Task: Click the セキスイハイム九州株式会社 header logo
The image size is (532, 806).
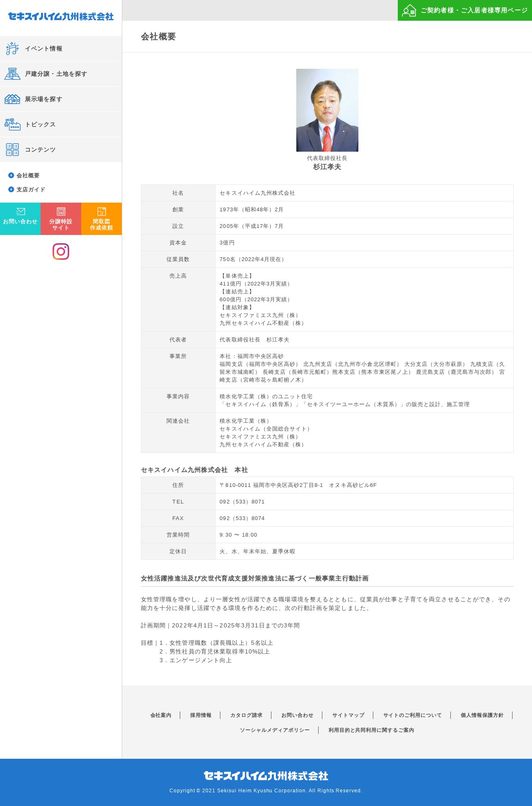Action: pos(61,17)
